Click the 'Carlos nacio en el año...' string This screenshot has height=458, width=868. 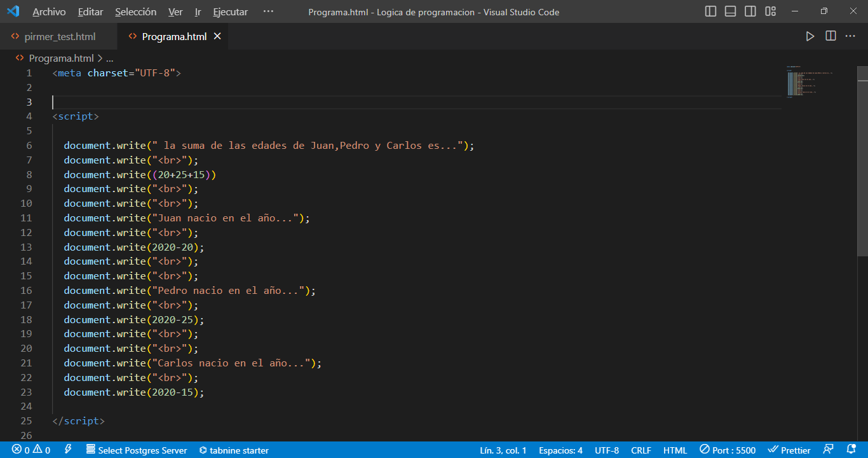(x=231, y=363)
